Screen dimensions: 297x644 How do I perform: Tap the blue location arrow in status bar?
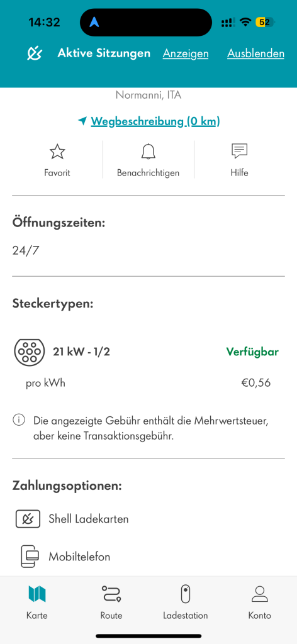coord(94,22)
